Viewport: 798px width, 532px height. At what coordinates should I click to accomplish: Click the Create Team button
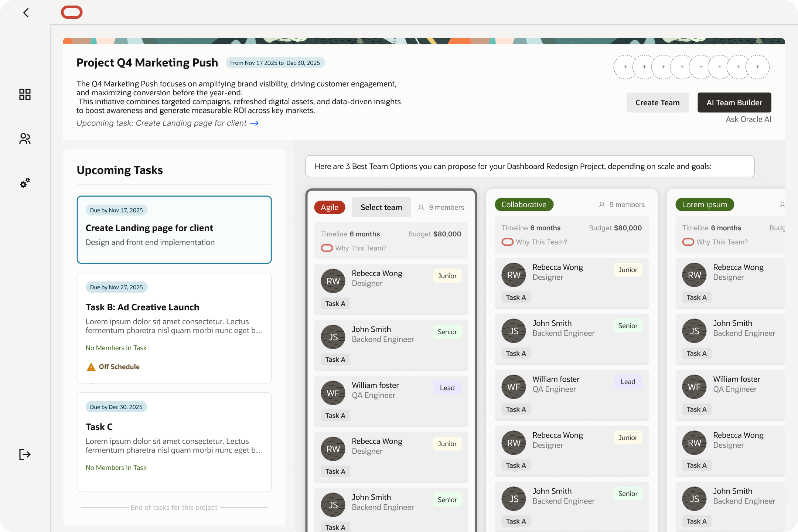coord(657,102)
